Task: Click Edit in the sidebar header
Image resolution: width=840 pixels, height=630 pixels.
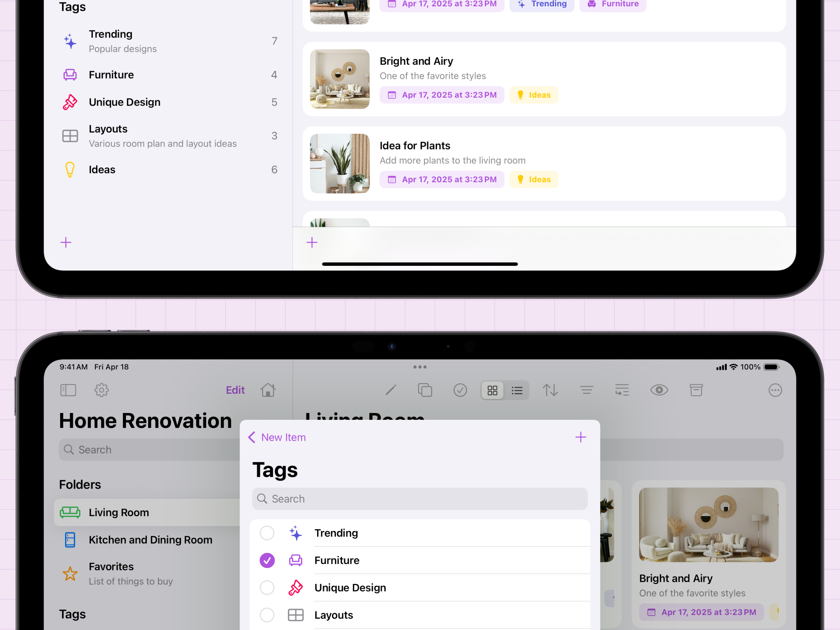Action: click(x=235, y=390)
